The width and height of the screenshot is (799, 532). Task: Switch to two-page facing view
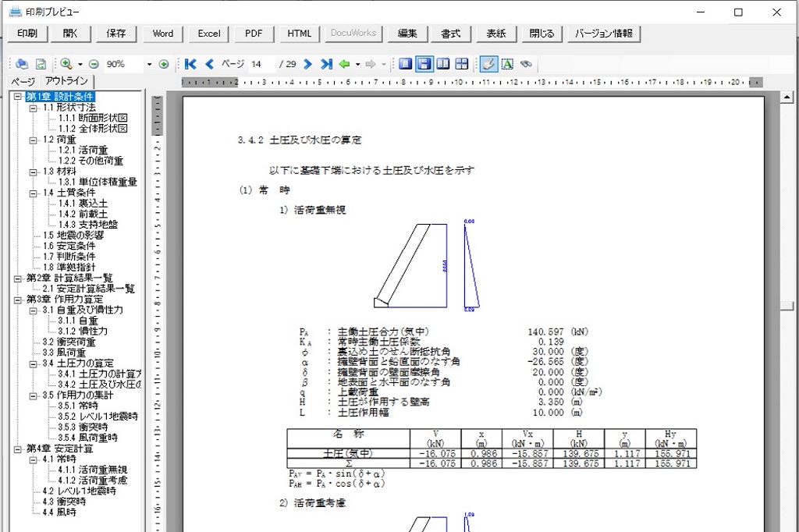coord(443,64)
